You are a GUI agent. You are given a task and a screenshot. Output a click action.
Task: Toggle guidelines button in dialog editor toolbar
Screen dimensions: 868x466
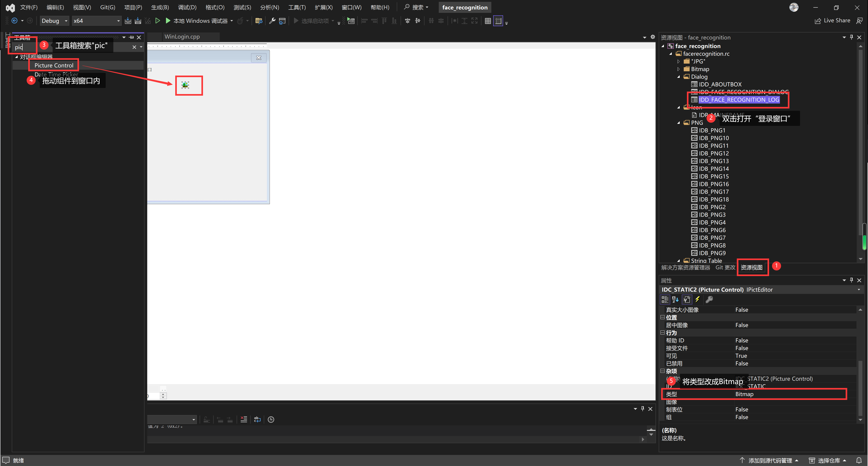click(498, 21)
